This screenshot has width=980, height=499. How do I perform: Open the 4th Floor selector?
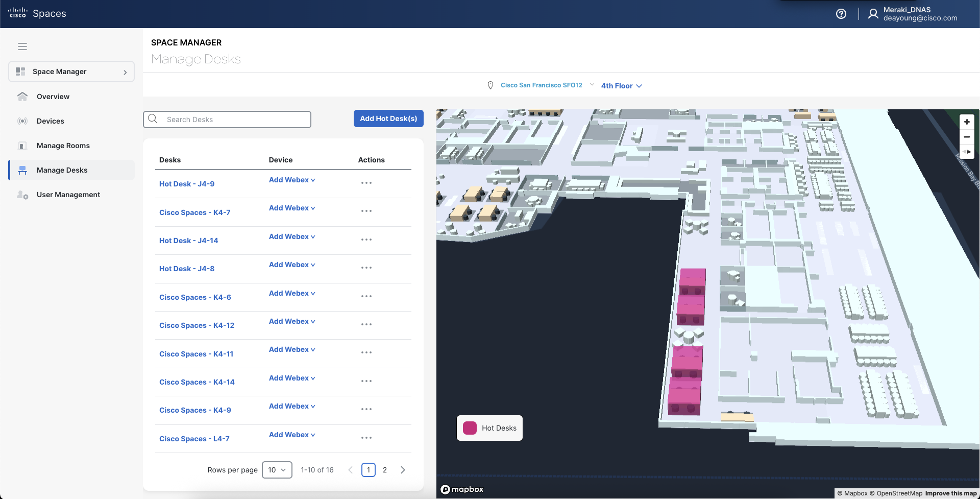(621, 85)
